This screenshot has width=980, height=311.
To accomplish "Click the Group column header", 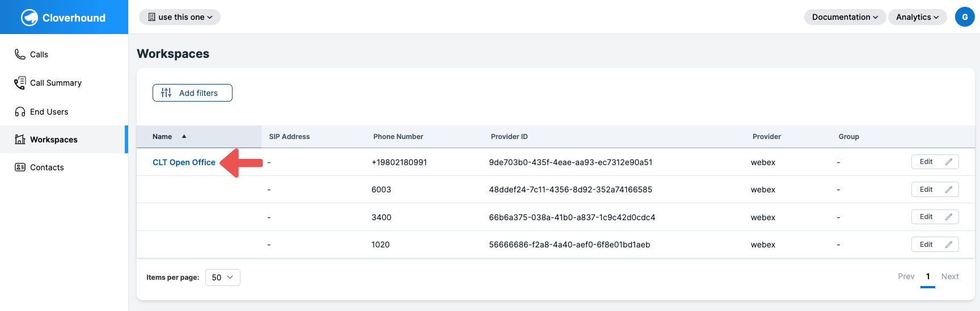I will (849, 137).
